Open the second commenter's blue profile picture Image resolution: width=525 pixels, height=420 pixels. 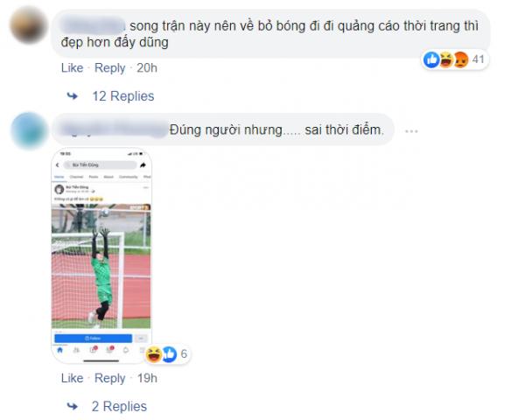tap(29, 130)
